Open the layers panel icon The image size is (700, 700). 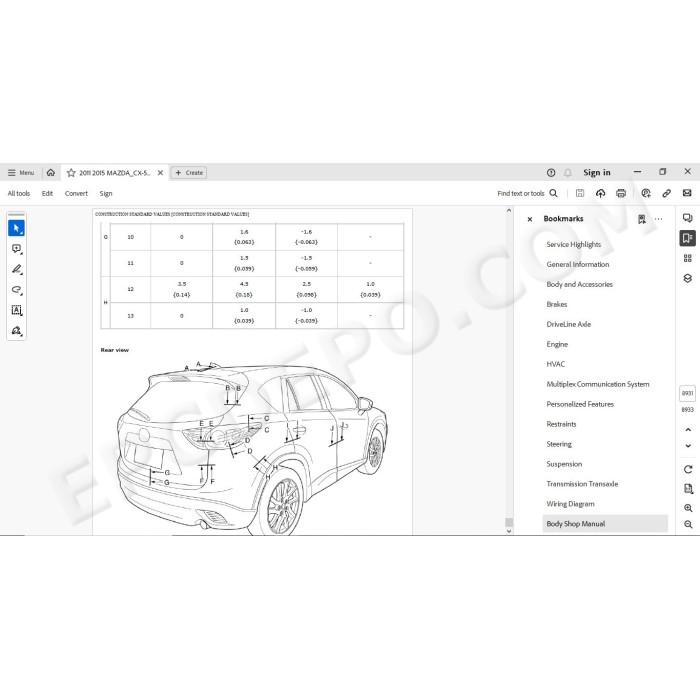(x=688, y=278)
